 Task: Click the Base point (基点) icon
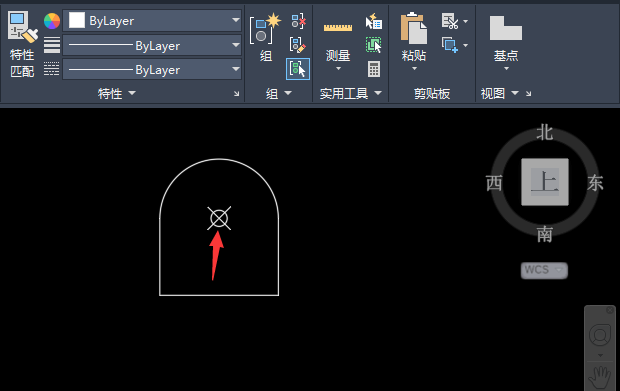point(506,28)
